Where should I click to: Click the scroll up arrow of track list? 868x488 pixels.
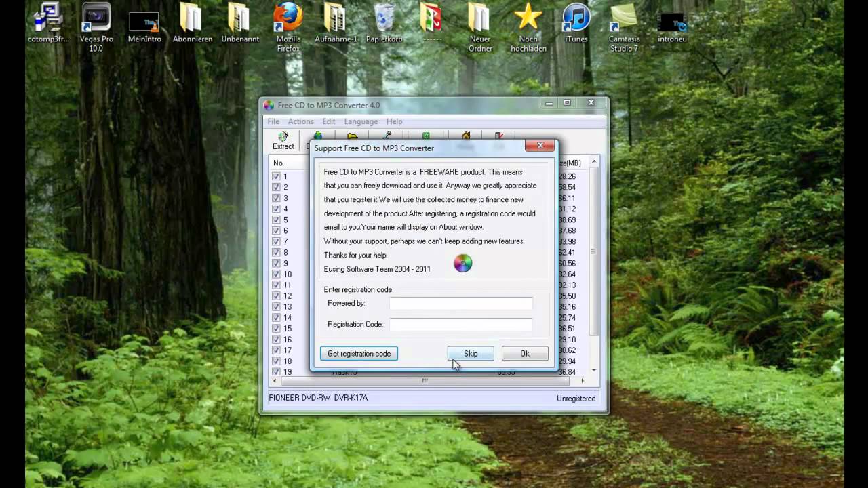click(593, 162)
